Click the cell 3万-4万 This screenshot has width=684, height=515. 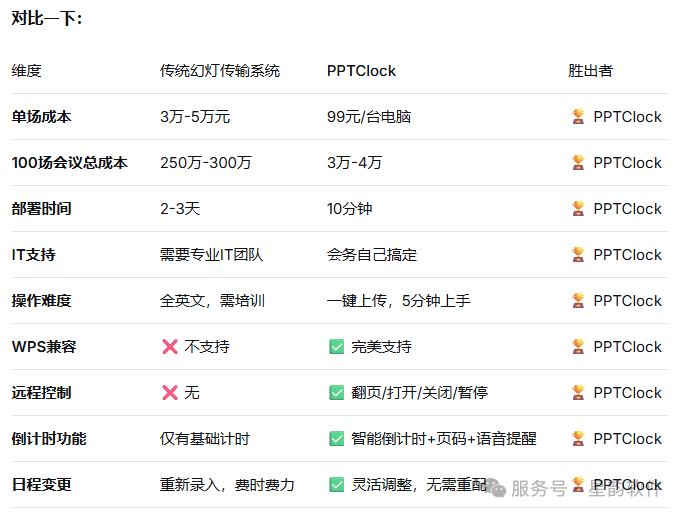point(355,163)
